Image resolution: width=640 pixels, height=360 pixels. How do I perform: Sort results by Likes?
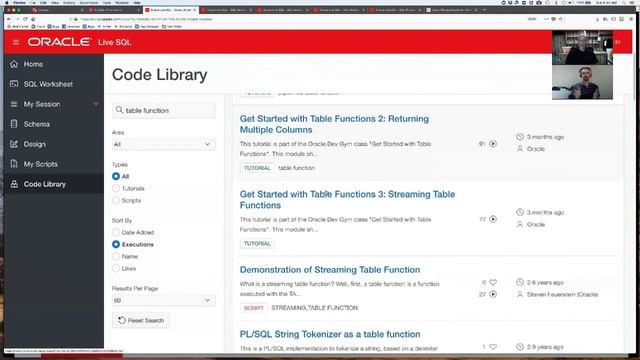[x=116, y=268]
